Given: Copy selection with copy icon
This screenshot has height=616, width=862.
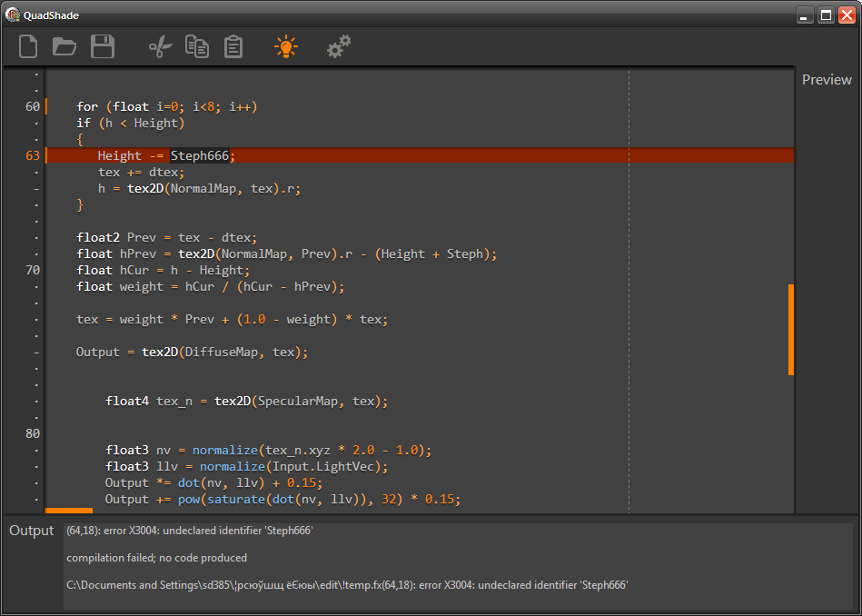Looking at the screenshot, I should (197, 46).
